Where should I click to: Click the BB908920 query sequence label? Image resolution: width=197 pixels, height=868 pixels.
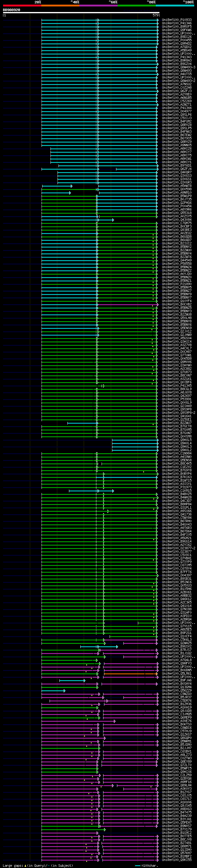(x=11, y=10)
